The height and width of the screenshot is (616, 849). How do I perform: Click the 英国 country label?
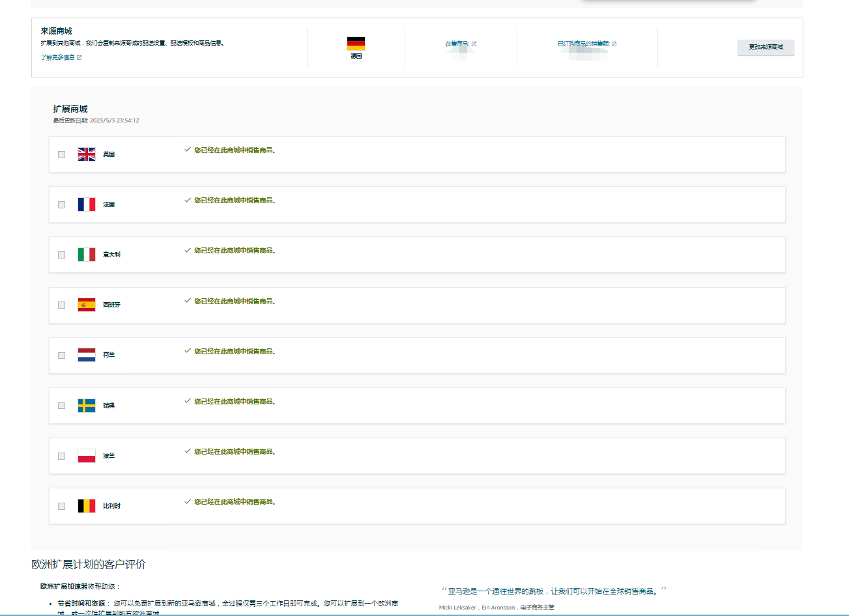109,154
